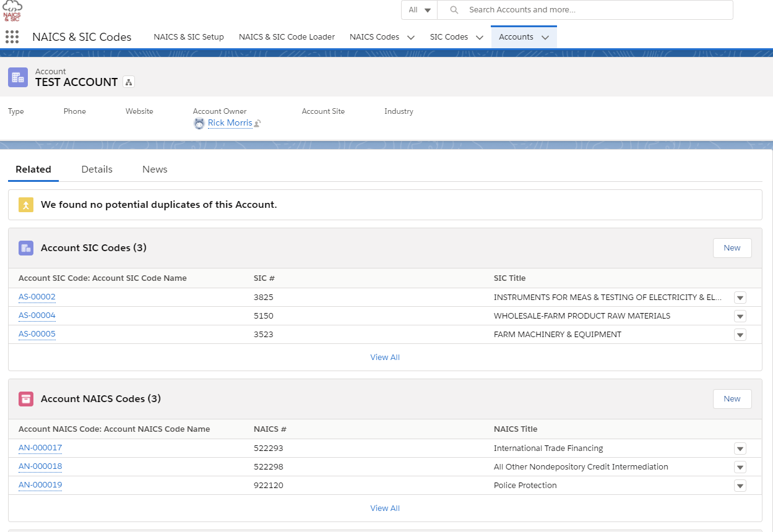The height and width of the screenshot is (532, 773).
Task: Open the NAICS & SIC Code Loader tab
Action: click(287, 37)
